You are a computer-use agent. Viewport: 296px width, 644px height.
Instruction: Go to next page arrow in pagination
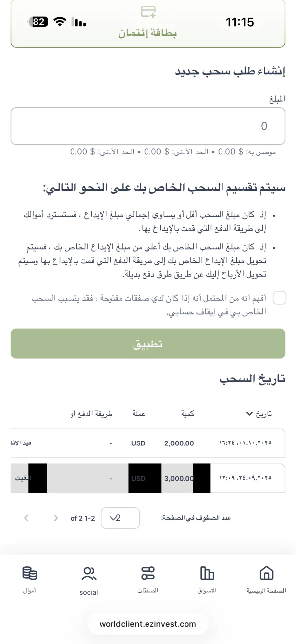(x=26, y=518)
